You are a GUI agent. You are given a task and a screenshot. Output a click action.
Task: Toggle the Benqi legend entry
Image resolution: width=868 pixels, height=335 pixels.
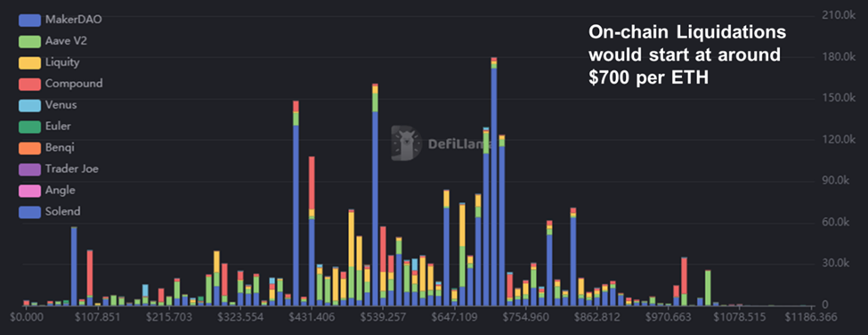coord(46,148)
